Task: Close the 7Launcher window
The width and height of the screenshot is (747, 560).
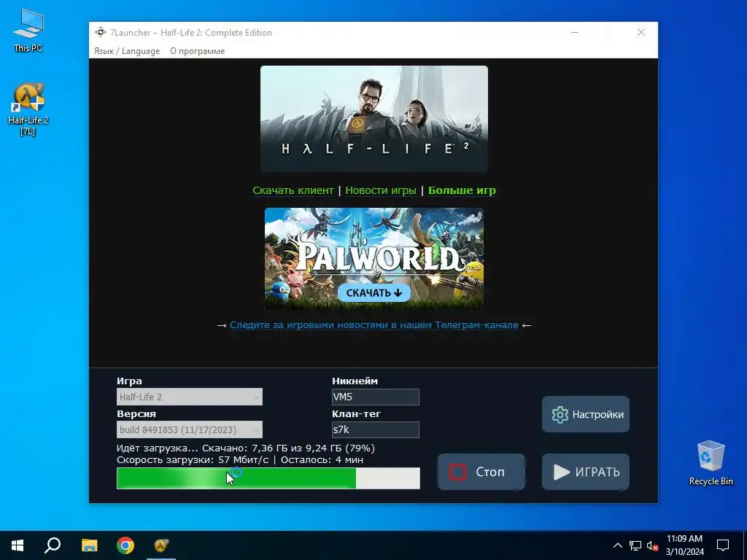Action: tap(641, 32)
